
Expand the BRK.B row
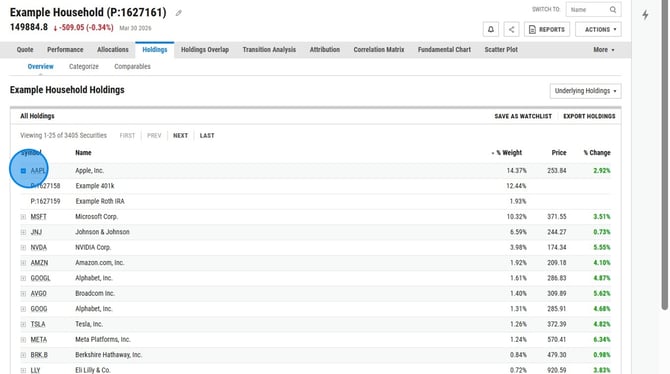point(24,355)
